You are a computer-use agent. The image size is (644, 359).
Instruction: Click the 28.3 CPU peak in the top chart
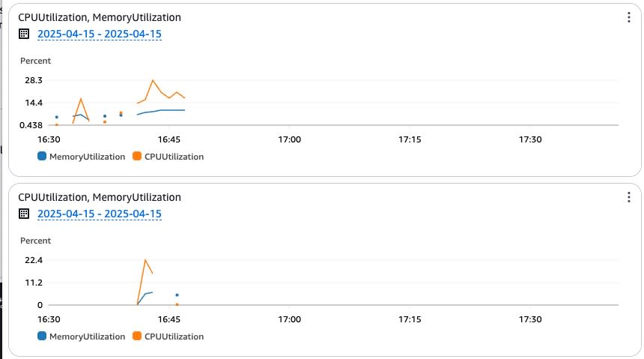153,81
